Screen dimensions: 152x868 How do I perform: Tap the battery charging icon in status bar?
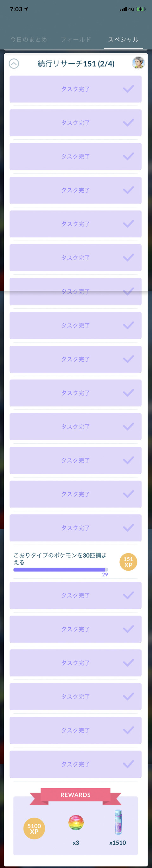coord(141,9)
